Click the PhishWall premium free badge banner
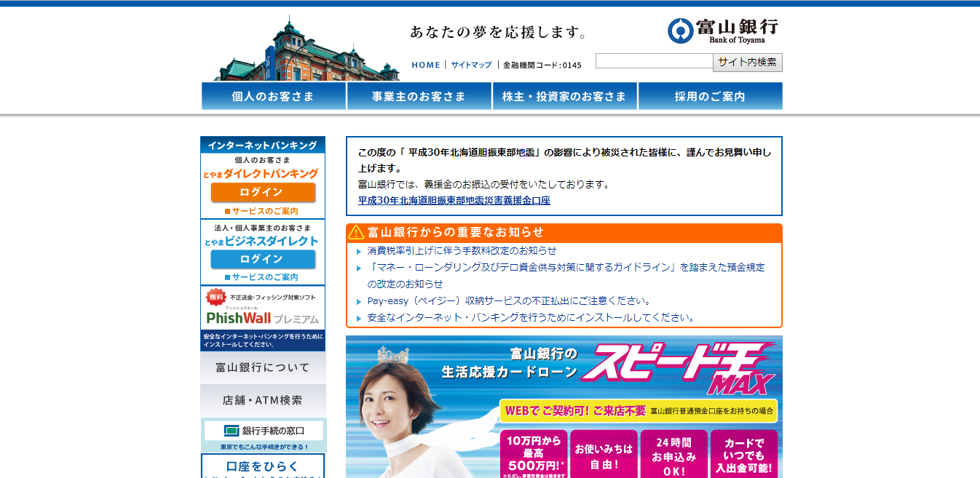Screen dimensions: 980x478 coord(263,318)
